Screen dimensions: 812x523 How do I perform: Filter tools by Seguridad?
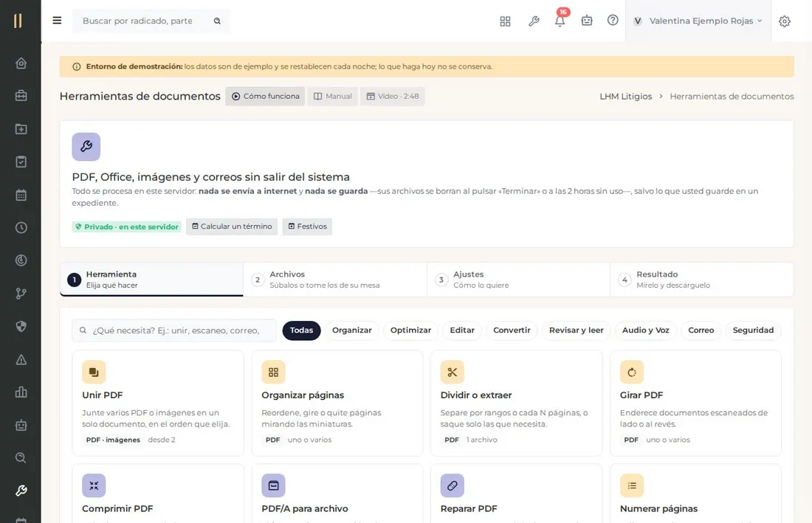coord(753,330)
